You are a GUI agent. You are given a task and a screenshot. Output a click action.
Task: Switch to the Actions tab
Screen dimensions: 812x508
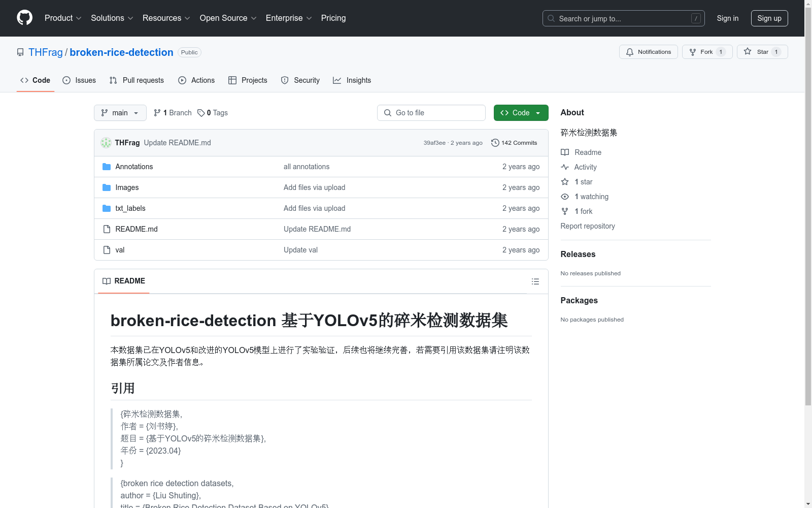(196, 80)
